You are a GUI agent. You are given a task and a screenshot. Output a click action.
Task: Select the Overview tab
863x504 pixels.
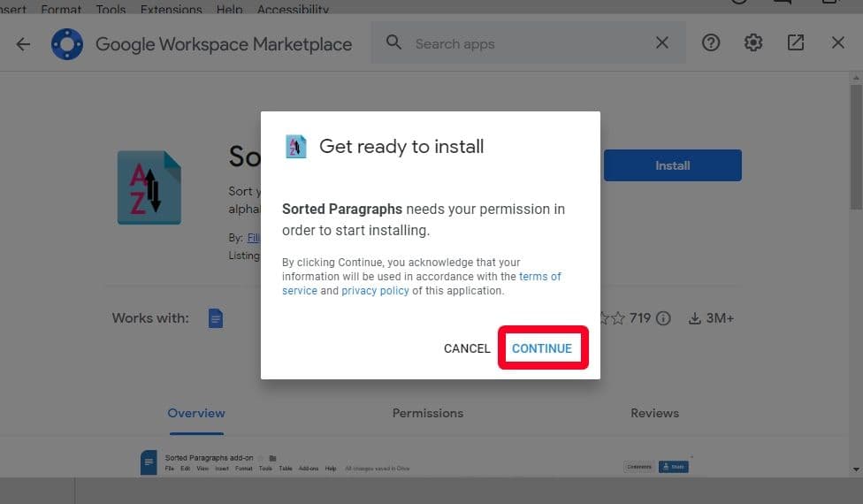coord(196,413)
